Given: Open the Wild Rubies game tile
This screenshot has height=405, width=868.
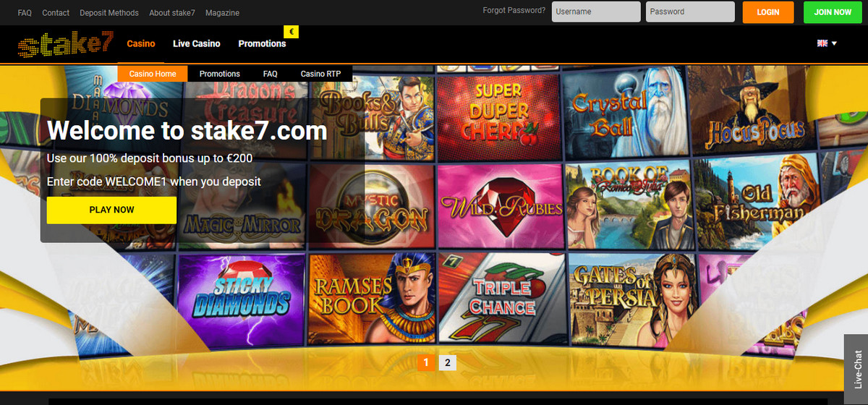Looking at the screenshot, I should 499,206.
